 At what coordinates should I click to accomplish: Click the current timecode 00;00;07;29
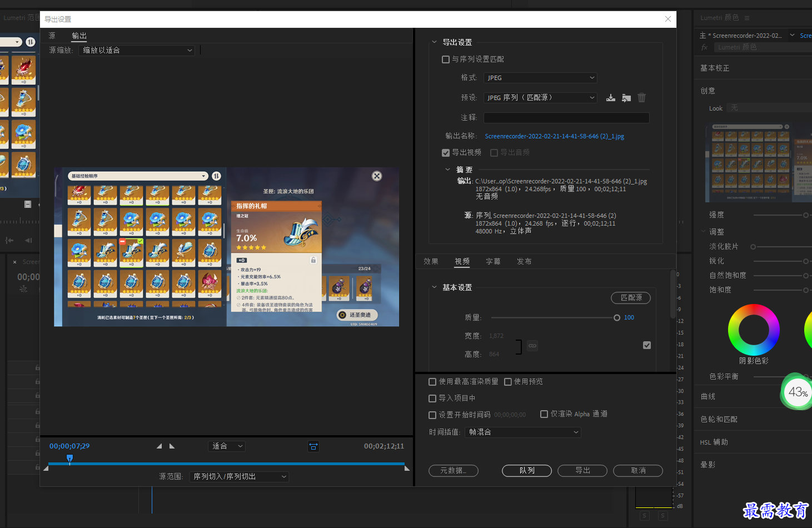(x=69, y=446)
